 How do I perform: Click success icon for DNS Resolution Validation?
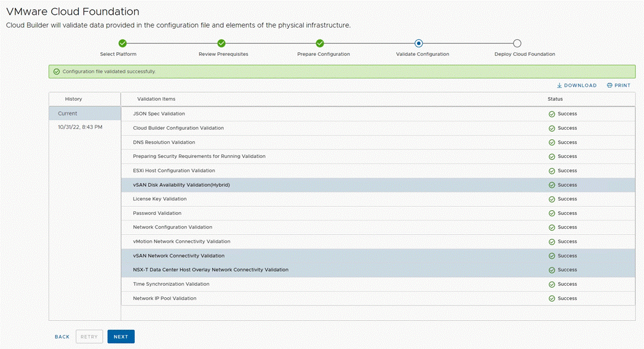(552, 143)
